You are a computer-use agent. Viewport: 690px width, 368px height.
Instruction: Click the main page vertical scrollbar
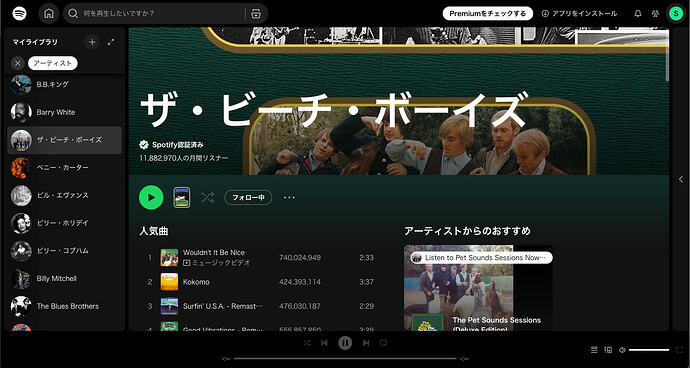(x=667, y=55)
